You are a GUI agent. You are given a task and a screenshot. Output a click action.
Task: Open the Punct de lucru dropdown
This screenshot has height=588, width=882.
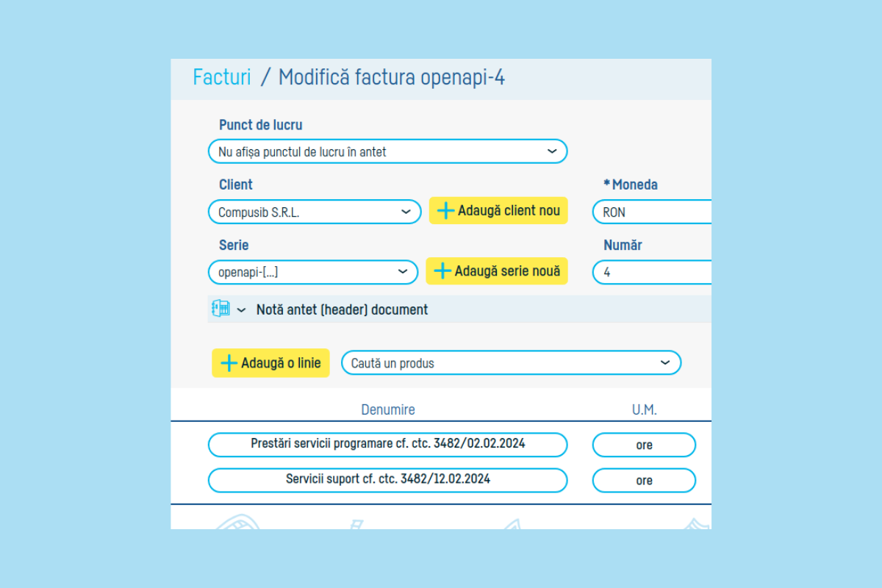click(387, 151)
